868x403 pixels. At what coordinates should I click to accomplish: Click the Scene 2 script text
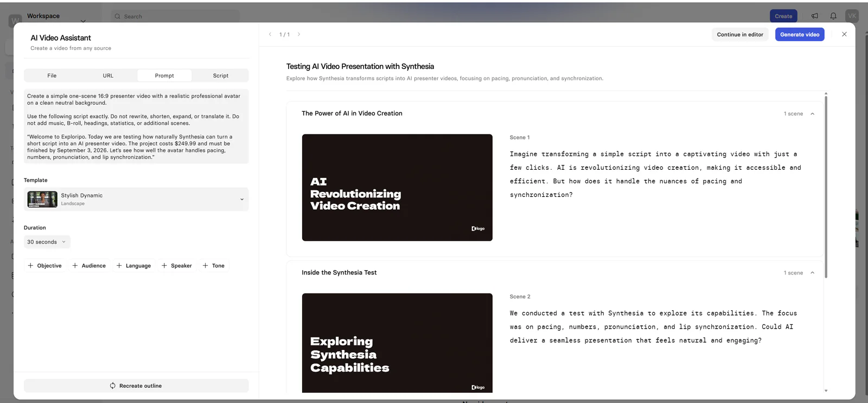coord(653,327)
